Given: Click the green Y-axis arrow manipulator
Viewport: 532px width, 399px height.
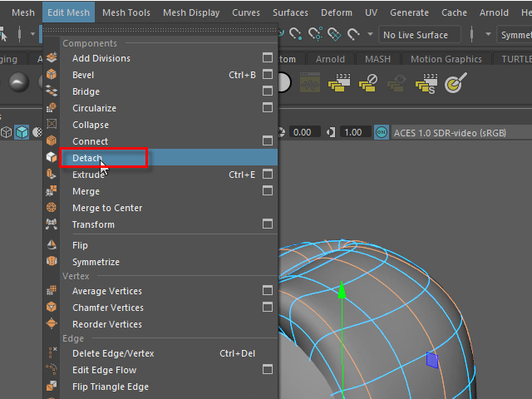Looking at the screenshot, I should (341, 290).
